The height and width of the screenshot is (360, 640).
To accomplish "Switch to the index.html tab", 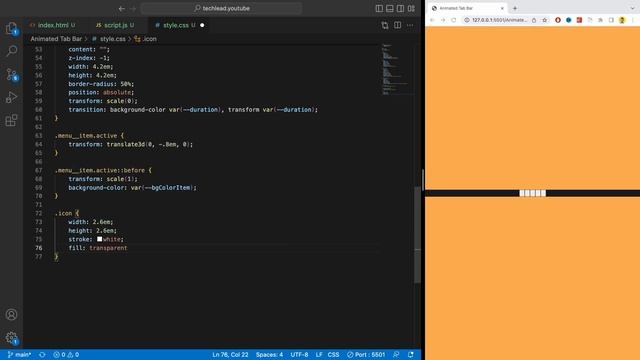I will (x=53, y=25).
